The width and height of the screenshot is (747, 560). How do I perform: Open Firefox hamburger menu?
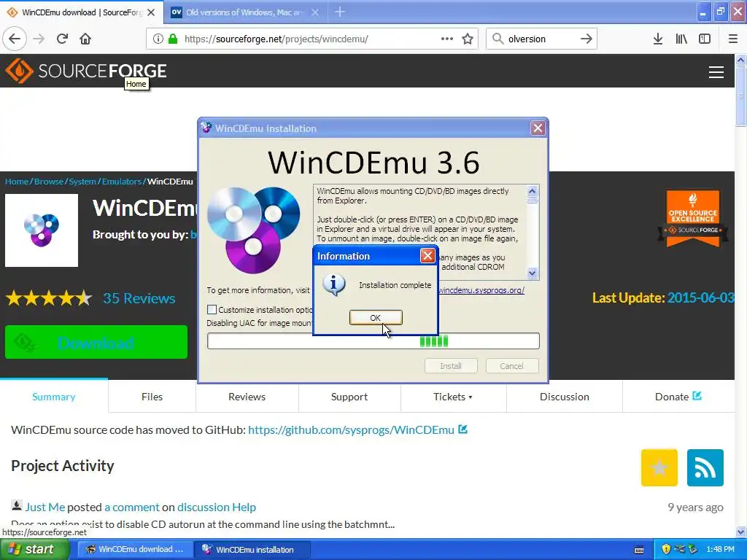733,39
